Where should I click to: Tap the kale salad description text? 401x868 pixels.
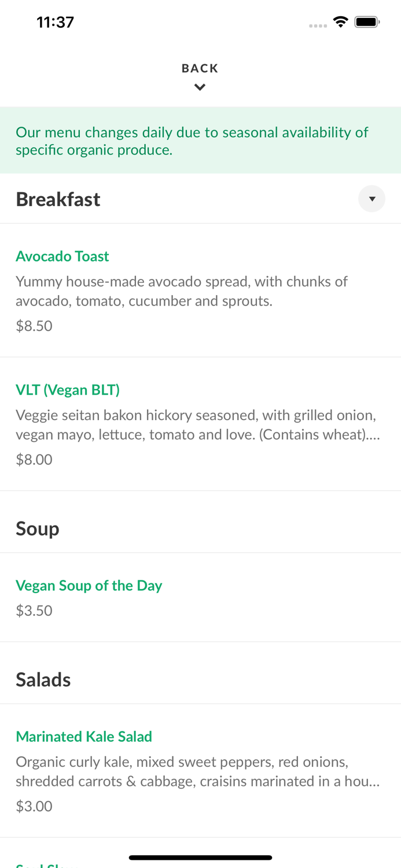point(197,771)
